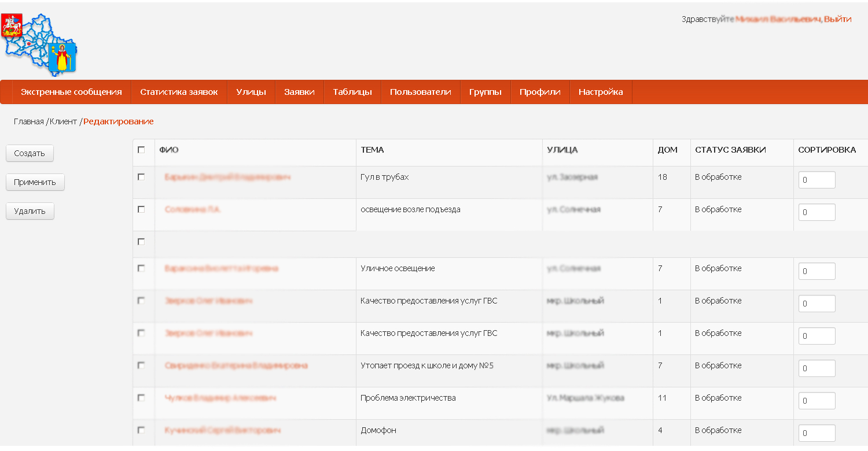The height and width of the screenshot is (451, 868).
Task: Mark the Проблема электричества row checkbox
Action: point(141,398)
